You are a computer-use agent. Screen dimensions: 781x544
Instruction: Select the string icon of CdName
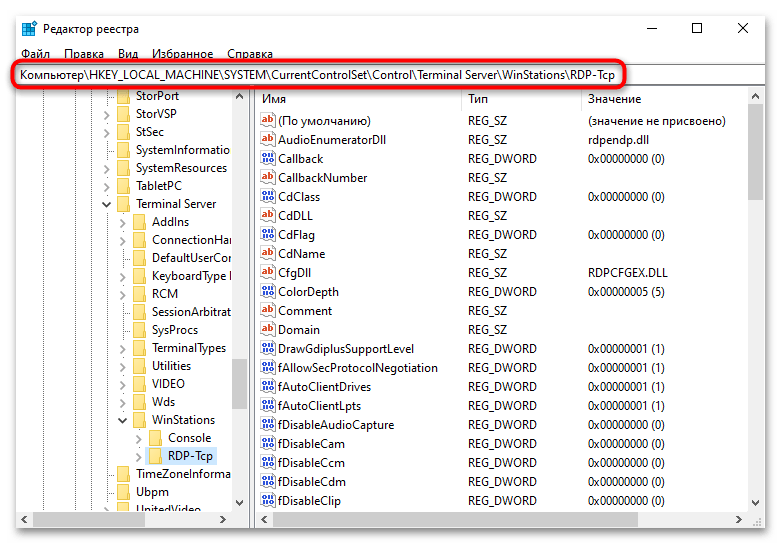pos(267,253)
